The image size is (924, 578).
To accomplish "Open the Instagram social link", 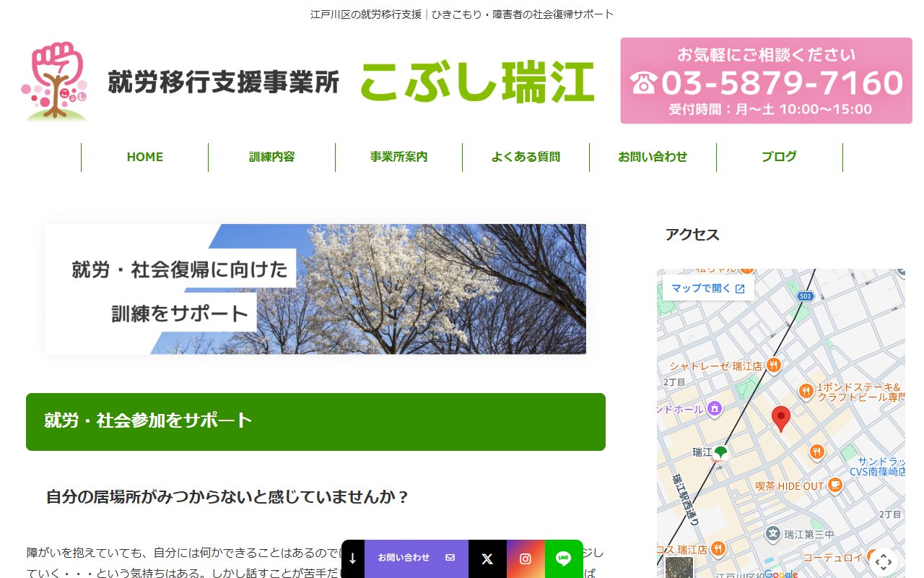I will [x=526, y=558].
